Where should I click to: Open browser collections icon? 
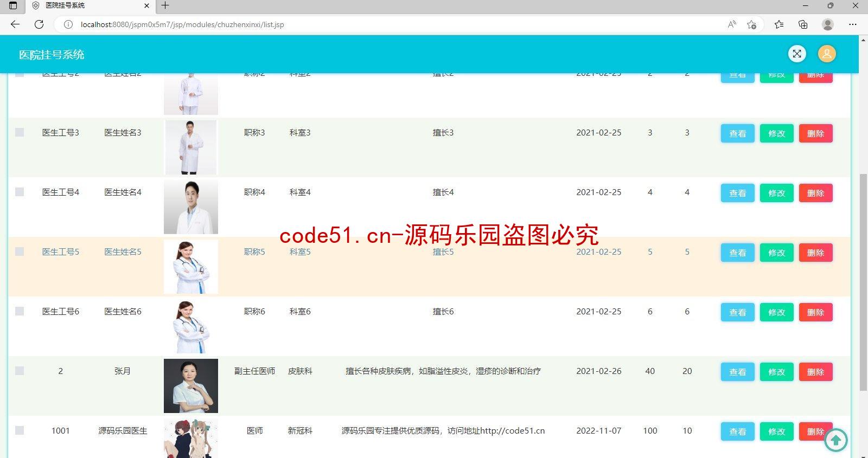803,24
